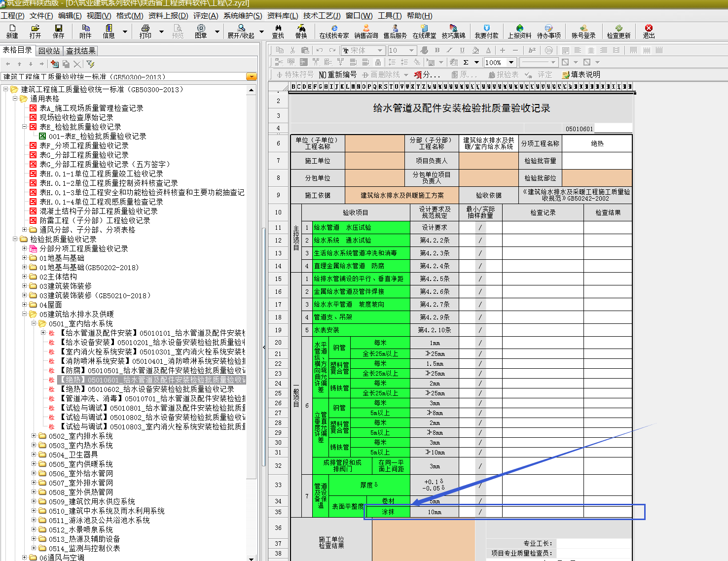Click the 图章 (Stamp) toolbar icon
The image size is (728, 561).
tap(201, 31)
